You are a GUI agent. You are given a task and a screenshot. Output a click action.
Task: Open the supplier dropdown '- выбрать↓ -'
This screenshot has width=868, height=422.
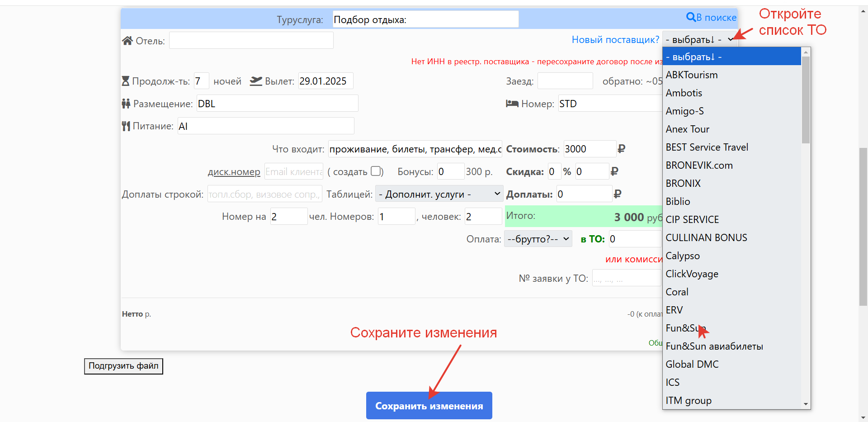pos(700,39)
